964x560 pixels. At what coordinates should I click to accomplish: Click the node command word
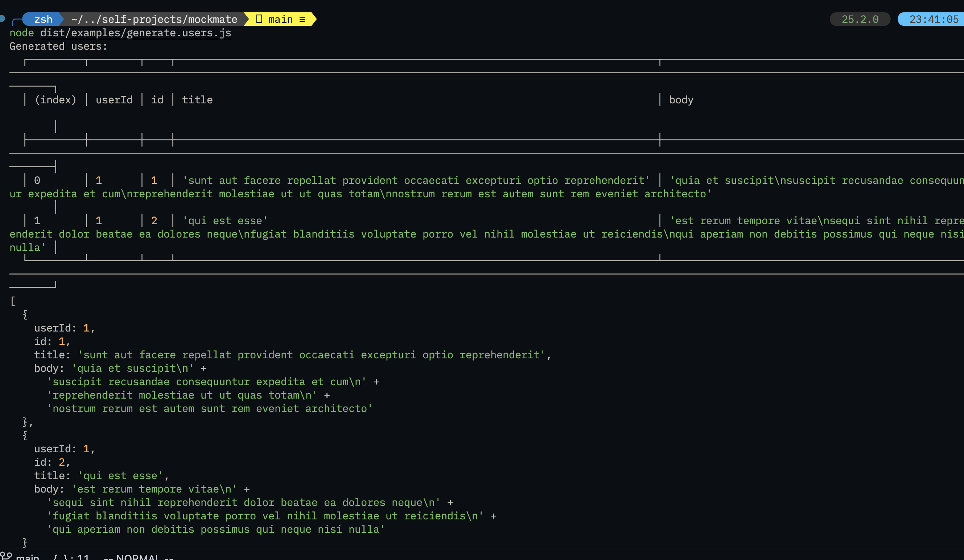tap(21, 33)
